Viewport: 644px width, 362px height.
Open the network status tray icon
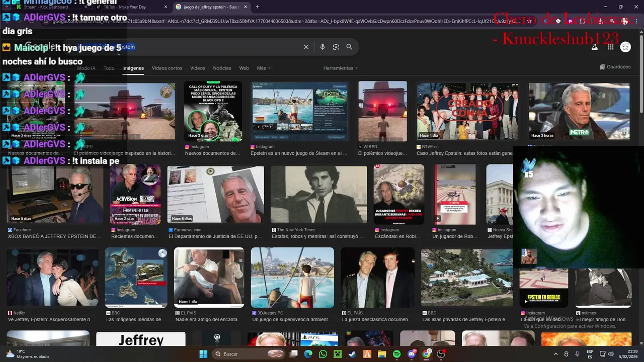tap(601, 354)
